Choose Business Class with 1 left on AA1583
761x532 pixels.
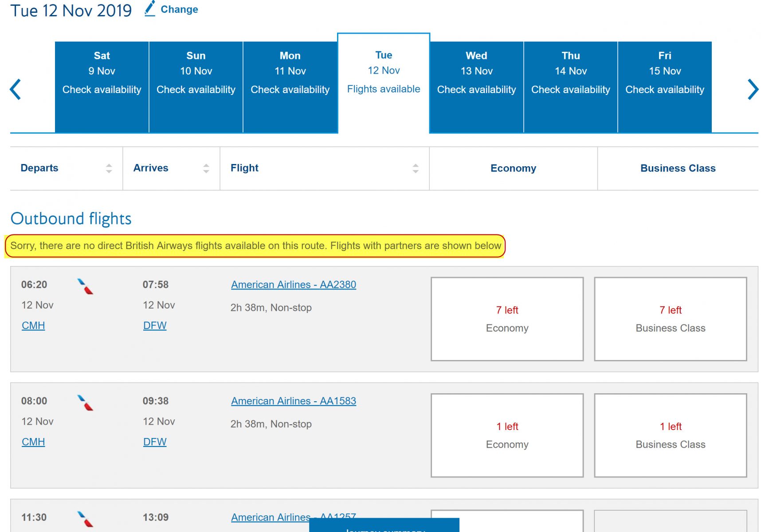(671, 435)
